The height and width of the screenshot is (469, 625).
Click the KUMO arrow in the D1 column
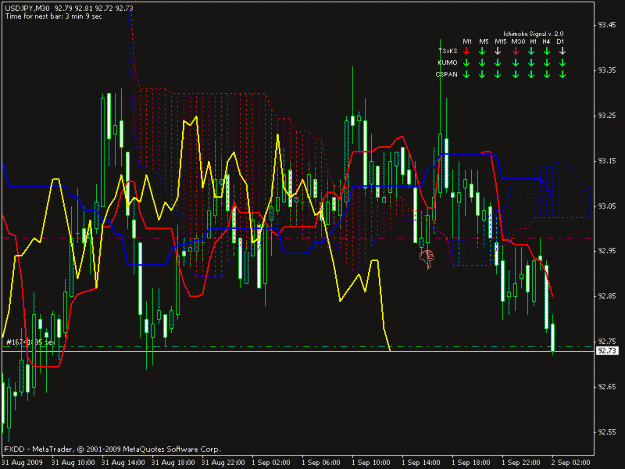click(562, 63)
